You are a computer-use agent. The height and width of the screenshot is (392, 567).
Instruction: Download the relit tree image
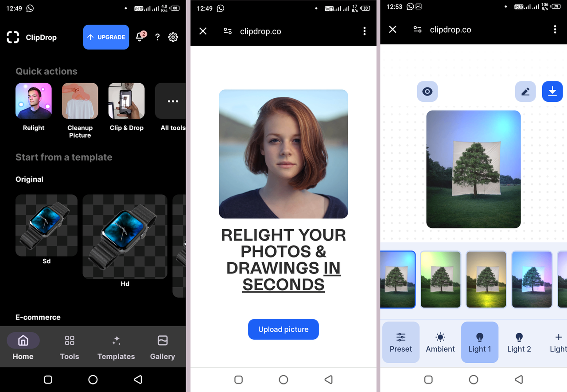coord(552,91)
